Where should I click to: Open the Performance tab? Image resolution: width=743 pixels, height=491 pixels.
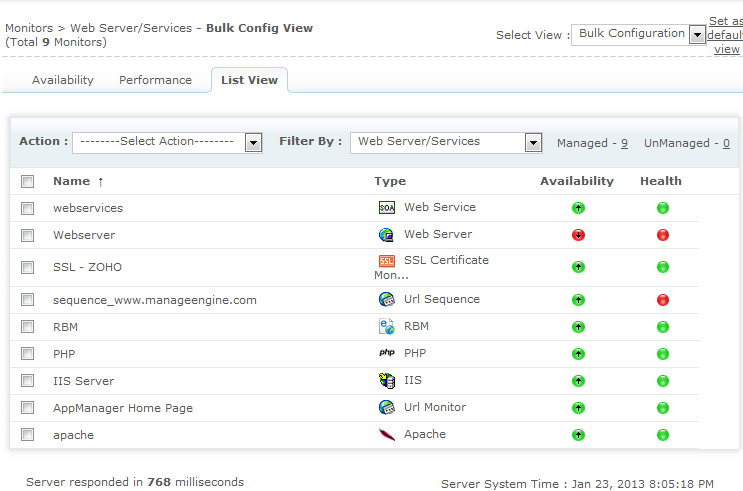[155, 80]
